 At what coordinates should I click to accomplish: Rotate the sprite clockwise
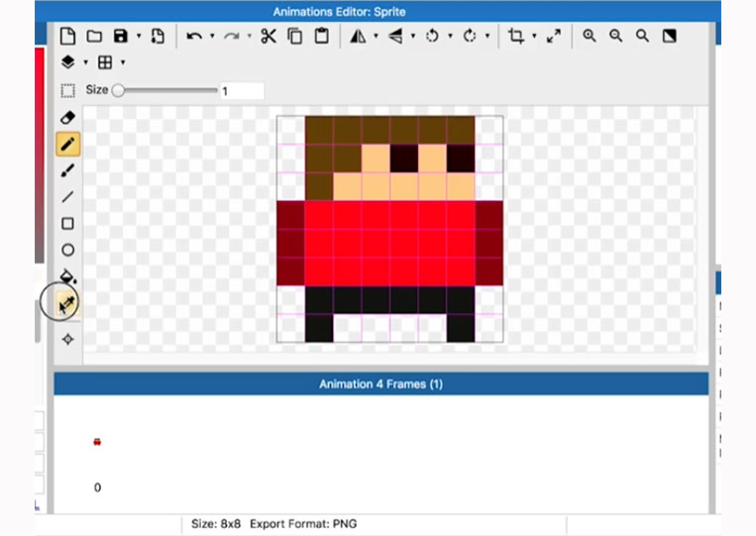click(x=470, y=36)
